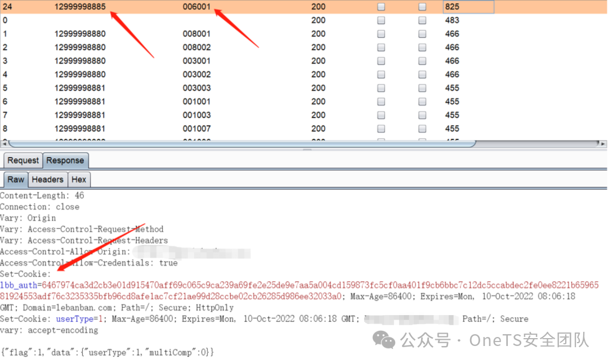
Task: Tick the right checkbox in payload 001003 row
Action: click(422, 115)
